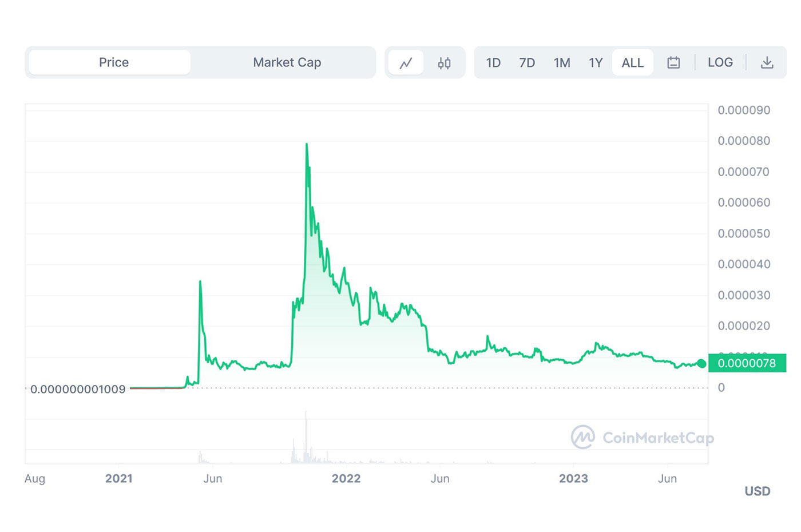
Task: Click the 0.000070 y-axis label
Action: pos(744,172)
